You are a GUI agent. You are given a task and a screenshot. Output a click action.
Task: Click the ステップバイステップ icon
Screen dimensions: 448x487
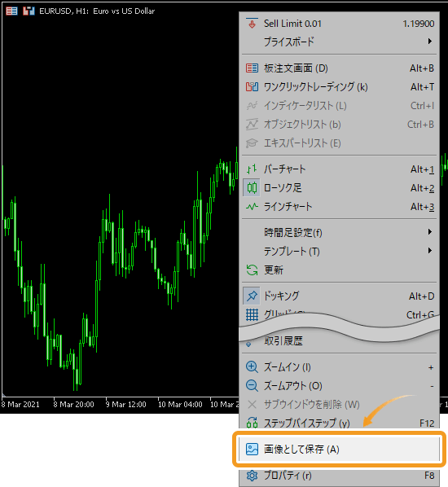point(252,423)
